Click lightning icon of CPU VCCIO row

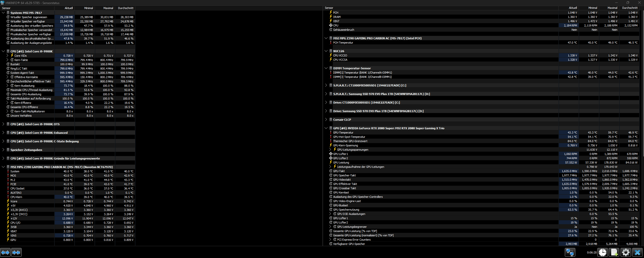(x=331, y=55)
